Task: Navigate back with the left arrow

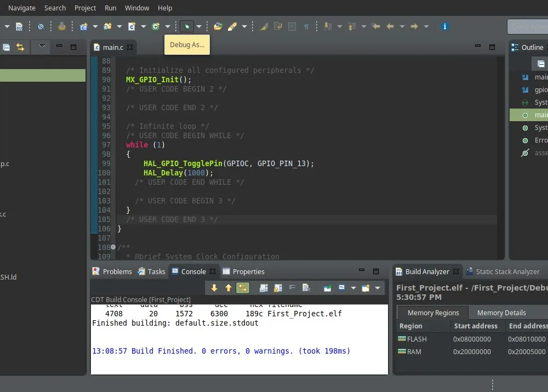Action: (390, 26)
